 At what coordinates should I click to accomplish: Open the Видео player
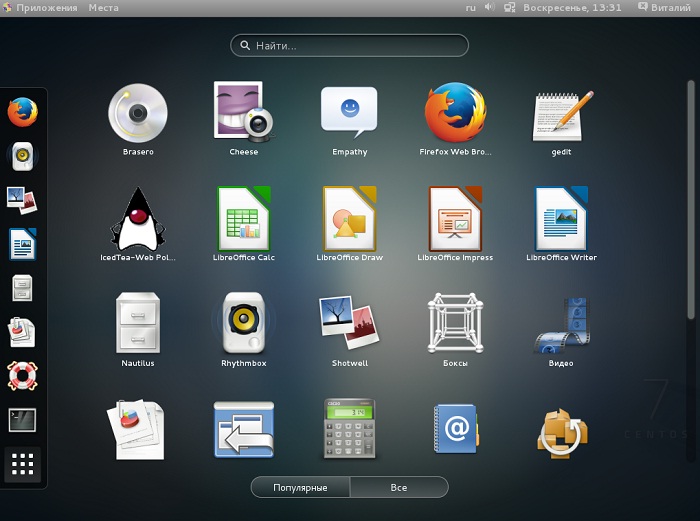tap(561, 326)
